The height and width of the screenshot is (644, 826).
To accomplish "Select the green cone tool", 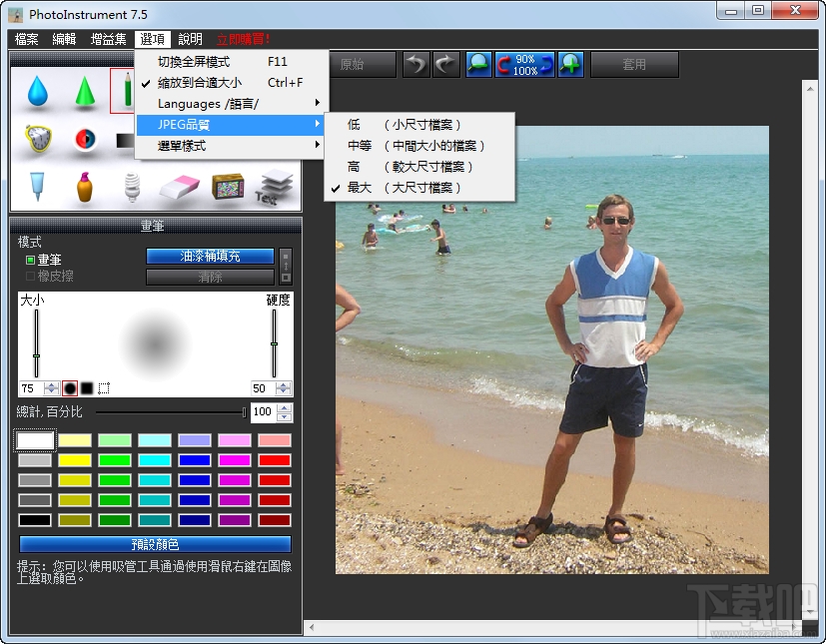I will 84,88.
